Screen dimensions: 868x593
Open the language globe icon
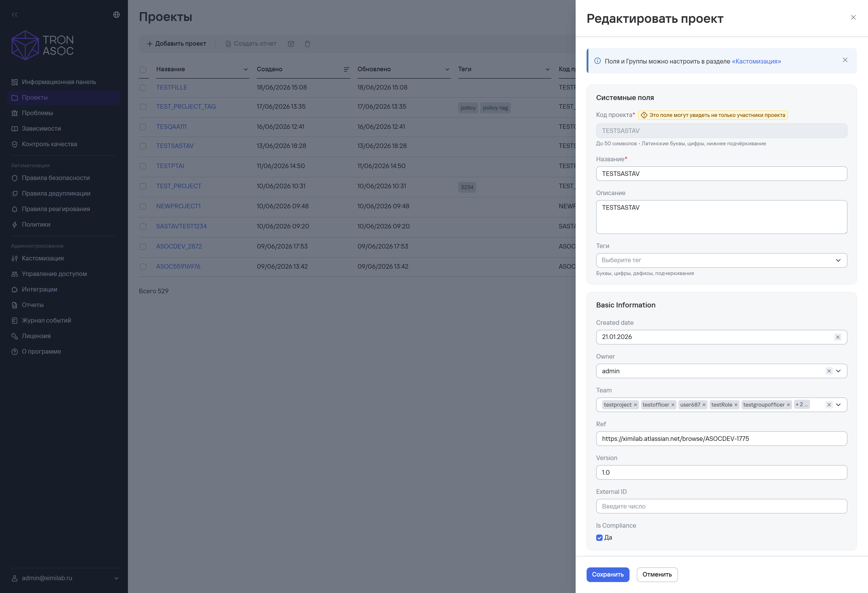(x=116, y=15)
